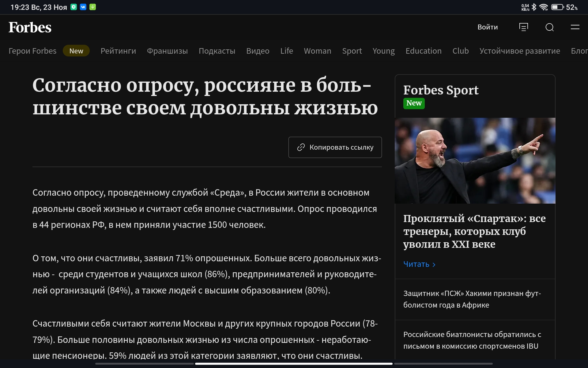Open the Спартак coach photo thumbnail

(x=475, y=161)
